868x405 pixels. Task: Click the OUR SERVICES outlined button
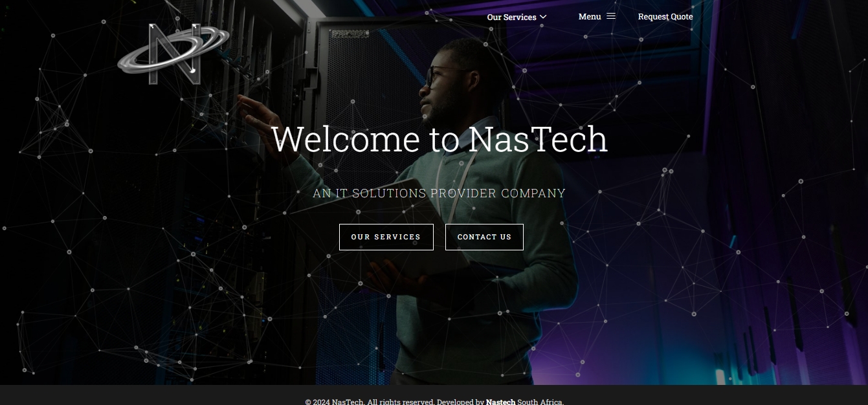point(386,237)
